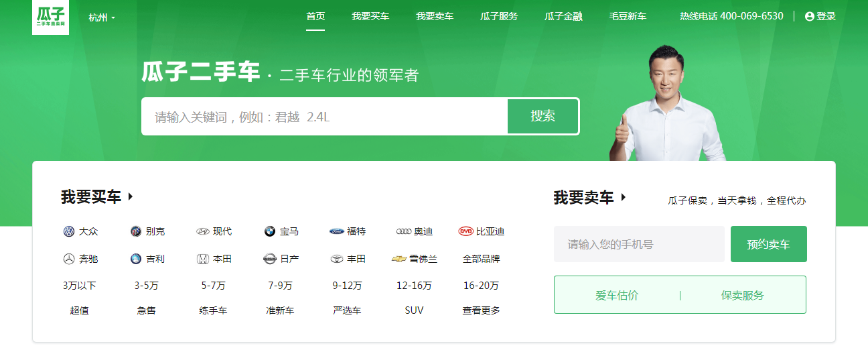Select the SUV category link
868x352 pixels.
414,310
